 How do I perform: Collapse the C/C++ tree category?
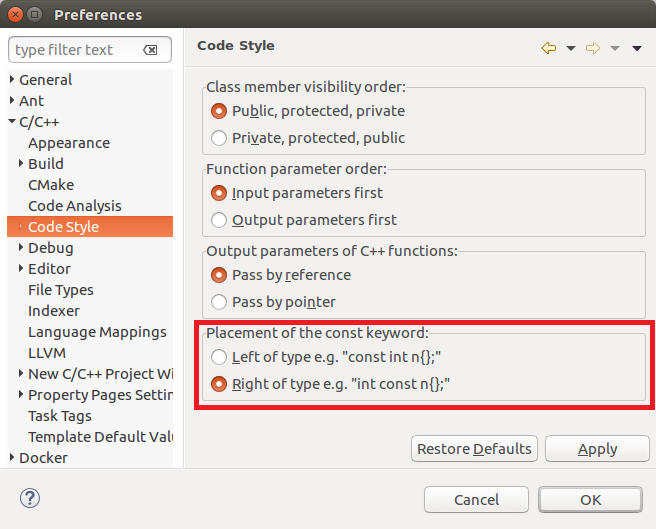point(12,122)
